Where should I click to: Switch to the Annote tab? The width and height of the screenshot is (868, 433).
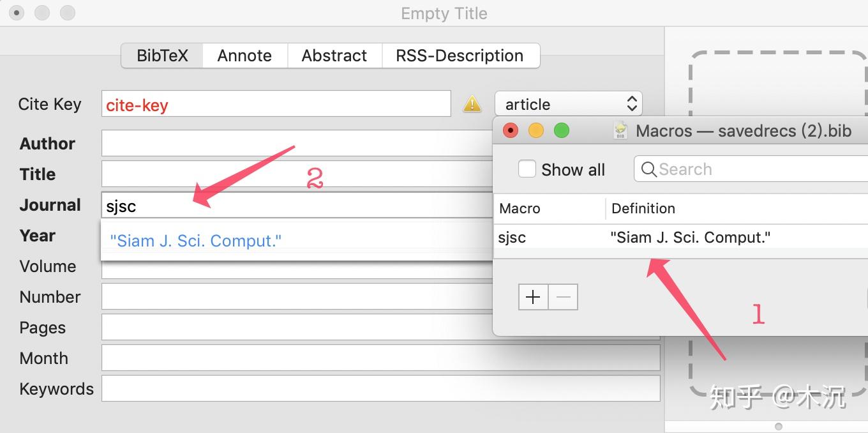pos(244,56)
